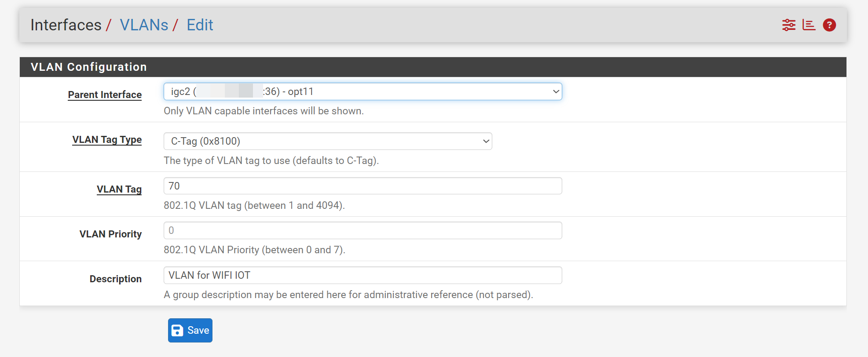Viewport: 868px width, 357px height.
Task: Click the VLAN Tag underlined label
Action: (119, 189)
